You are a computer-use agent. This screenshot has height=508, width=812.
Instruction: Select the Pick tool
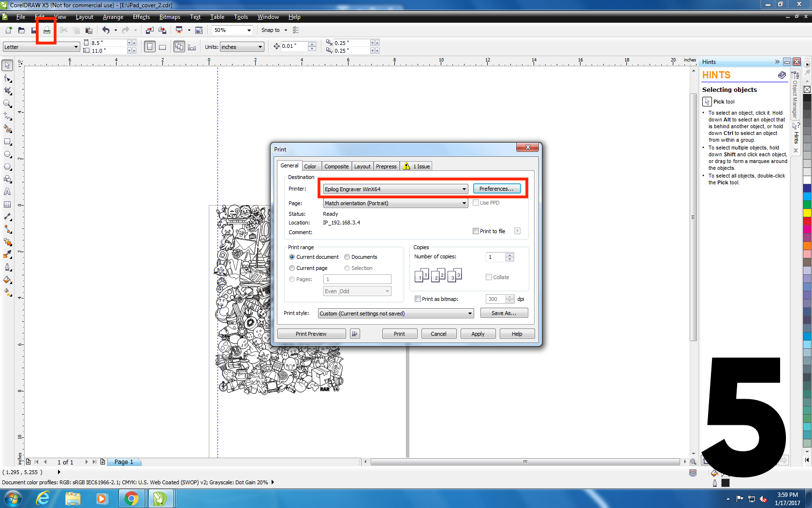point(7,64)
